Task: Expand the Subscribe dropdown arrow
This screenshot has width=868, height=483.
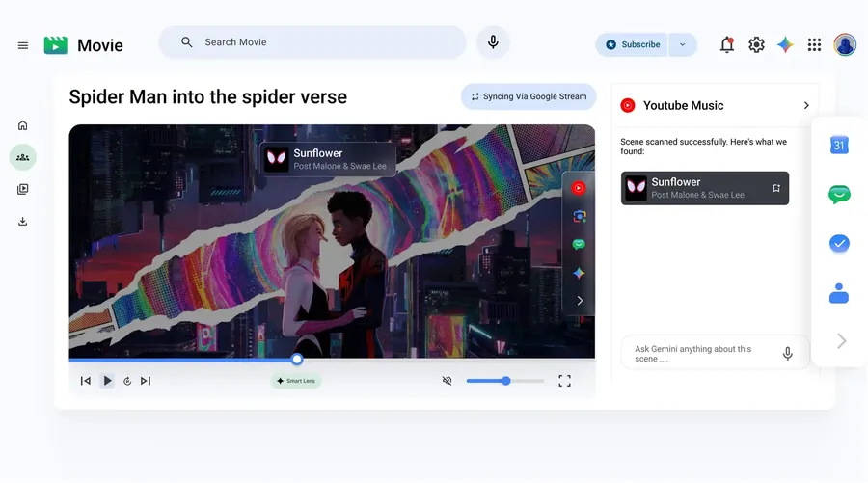Action: (683, 44)
